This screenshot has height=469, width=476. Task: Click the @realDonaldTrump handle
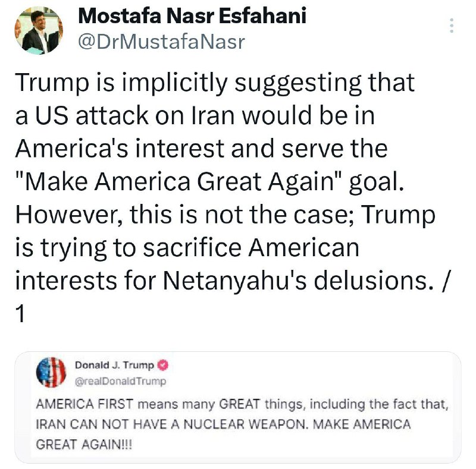pos(121,381)
